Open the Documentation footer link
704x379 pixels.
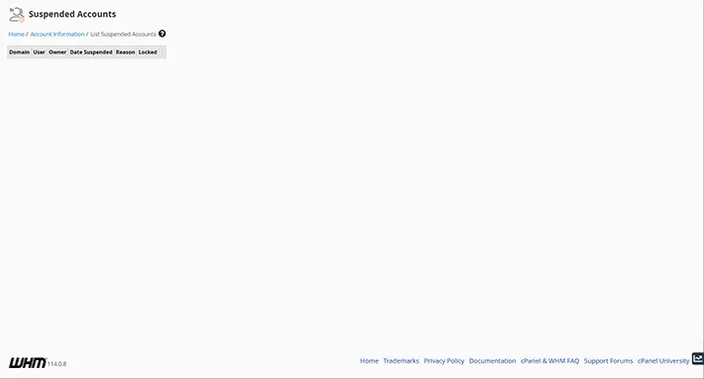click(x=493, y=361)
